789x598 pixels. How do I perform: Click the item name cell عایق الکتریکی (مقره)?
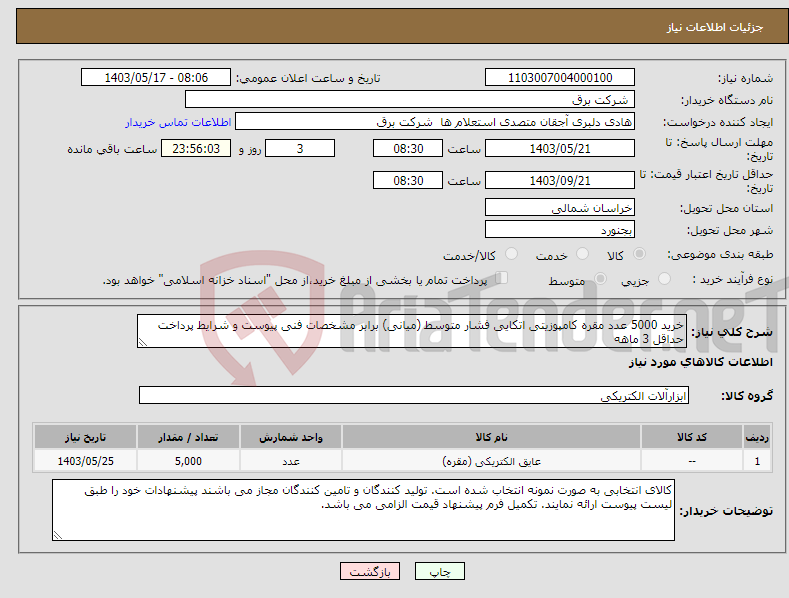pos(491,461)
